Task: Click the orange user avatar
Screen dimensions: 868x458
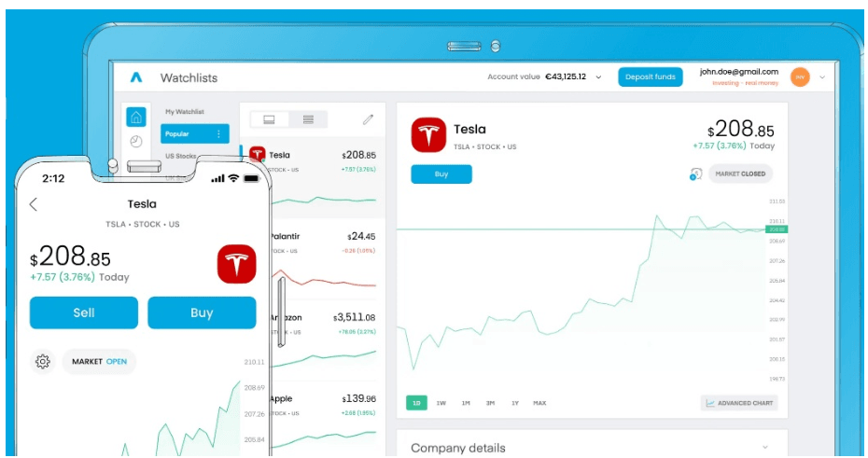Action: tap(800, 77)
